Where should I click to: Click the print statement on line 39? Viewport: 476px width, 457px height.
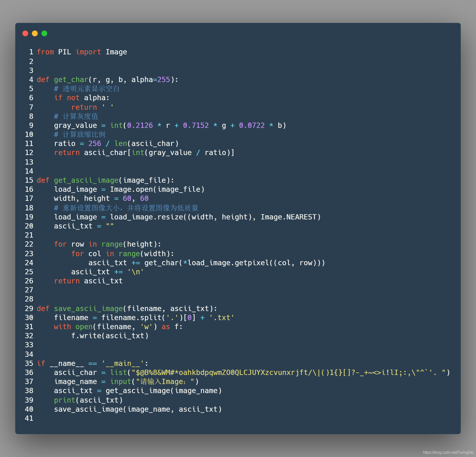coord(88,400)
